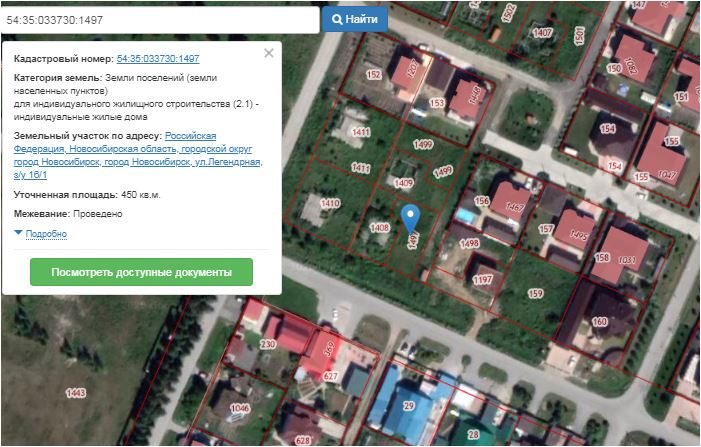
Task: Close the parcel info popup
Action: 268,54
